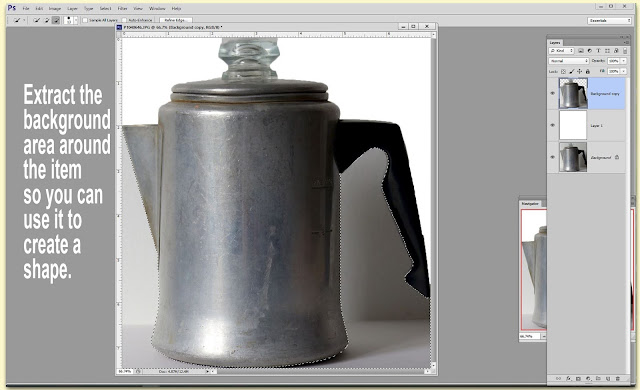This screenshot has width=640, height=390.
Task: Click the document zoom percentage field
Action: click(x=126, y=372)
